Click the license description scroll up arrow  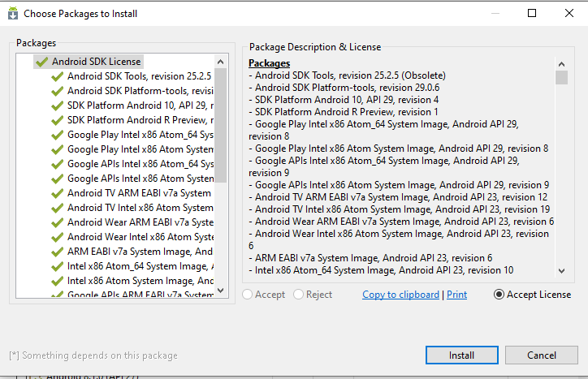coord(561,64)
